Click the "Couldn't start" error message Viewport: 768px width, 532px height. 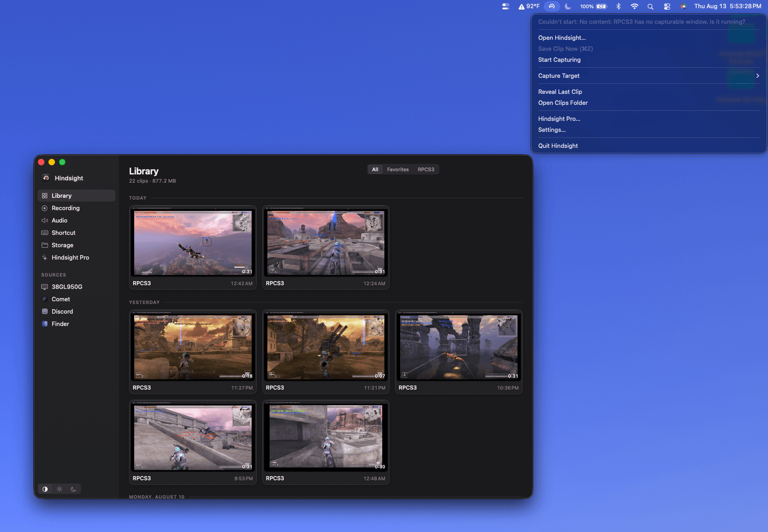tap(642, 22)
